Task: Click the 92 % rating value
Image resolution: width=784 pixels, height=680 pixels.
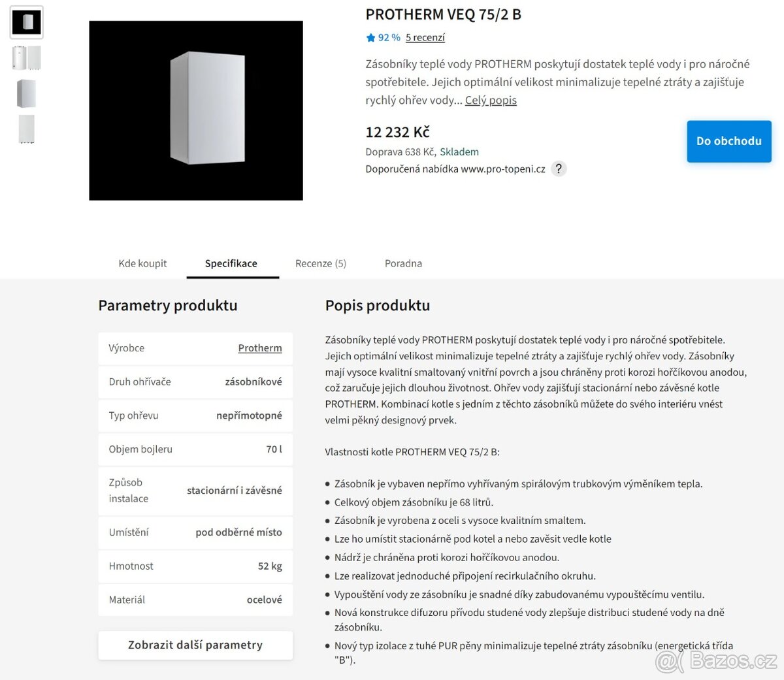Action: pos(389,38)
